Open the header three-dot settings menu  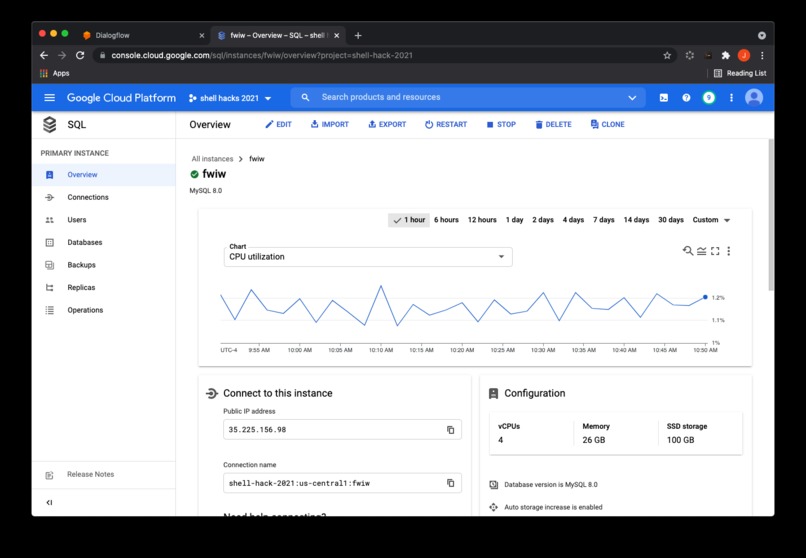tap(731, 98)
